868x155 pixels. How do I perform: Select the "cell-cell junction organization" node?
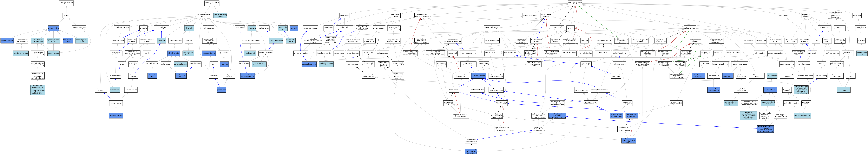click(x=698, y=76)
